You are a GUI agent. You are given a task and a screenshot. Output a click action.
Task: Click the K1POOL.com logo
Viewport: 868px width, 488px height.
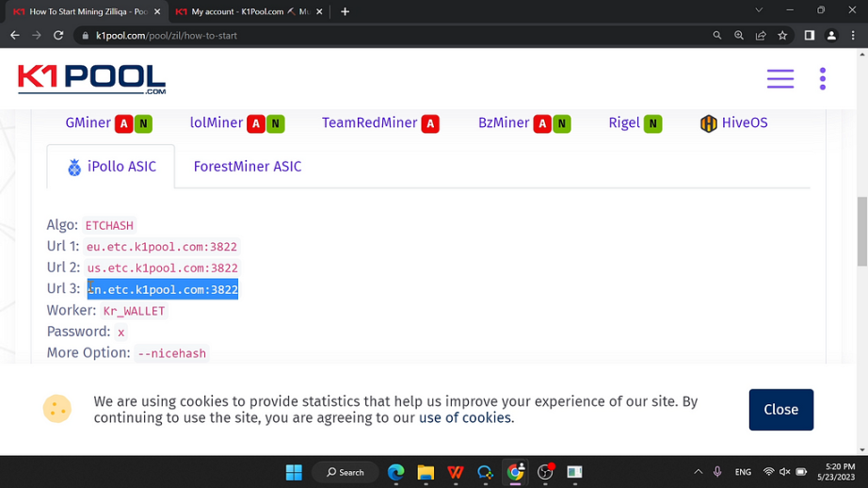(x=92, y=79)
